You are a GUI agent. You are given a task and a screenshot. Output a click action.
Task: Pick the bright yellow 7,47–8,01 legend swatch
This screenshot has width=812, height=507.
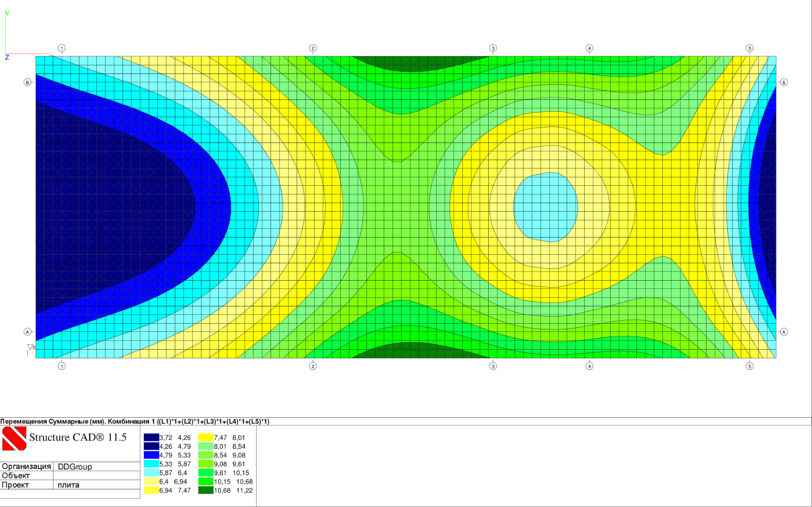click(x=206, y=437)
